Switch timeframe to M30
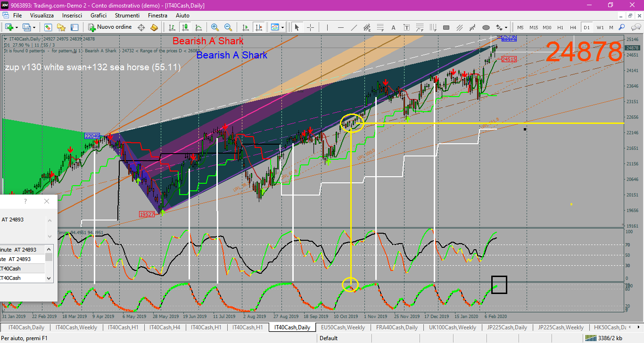Viewport: 644px width, 343px height. click(x=547, y=27)
